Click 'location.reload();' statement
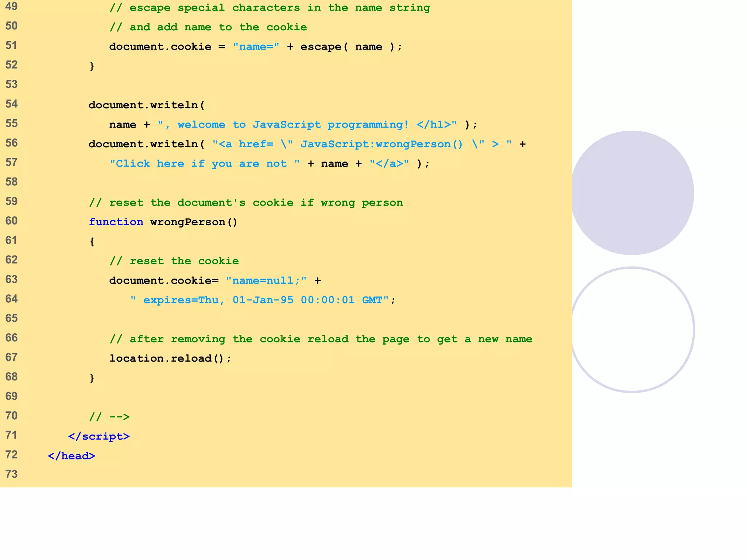The height and width of the screenshot is (560, 747). (170, 358)
